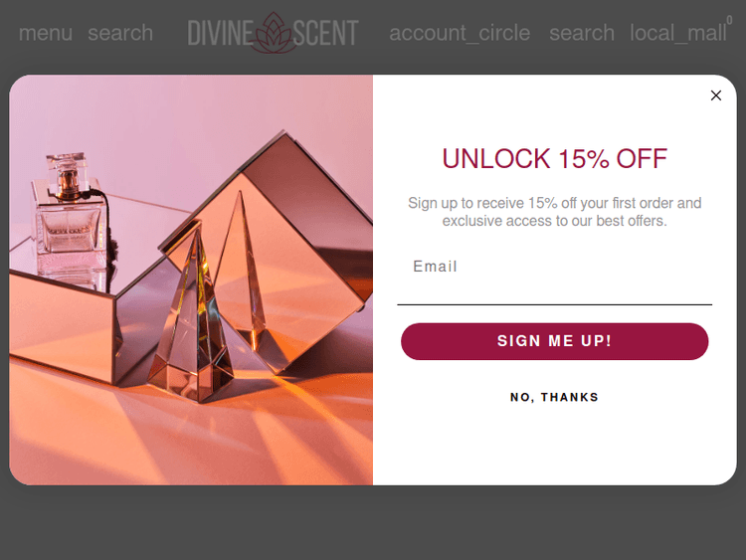746x560 pixels.
Task: Dismiss offer via NO, THANKS link
Action: coord(554,397)
